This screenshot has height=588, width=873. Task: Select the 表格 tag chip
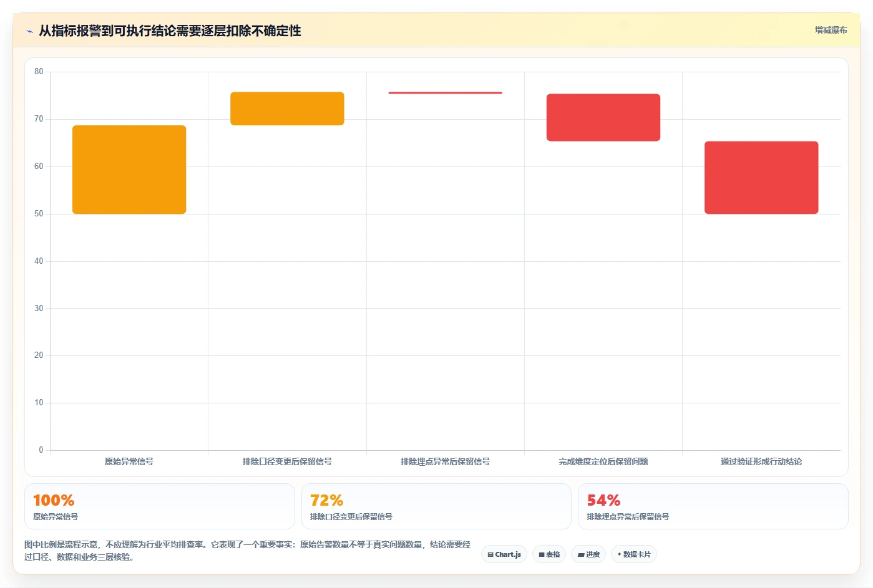[549, 554]
